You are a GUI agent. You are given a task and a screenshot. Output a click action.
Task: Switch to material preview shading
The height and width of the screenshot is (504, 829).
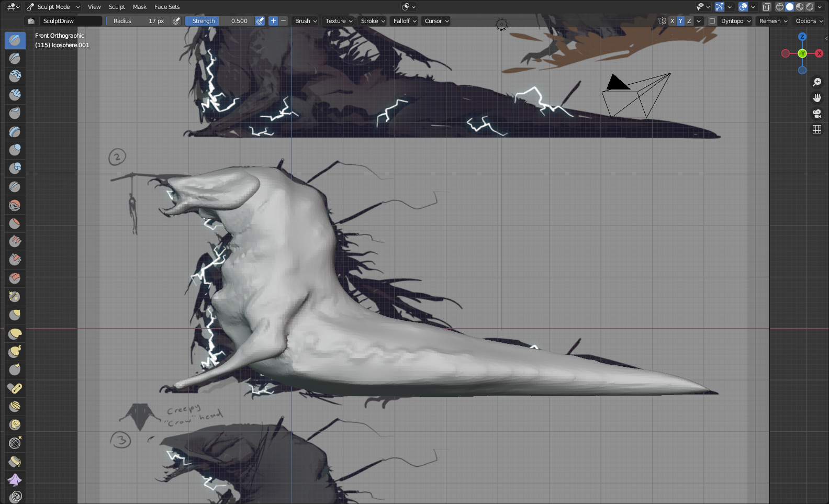click(800, 7)
